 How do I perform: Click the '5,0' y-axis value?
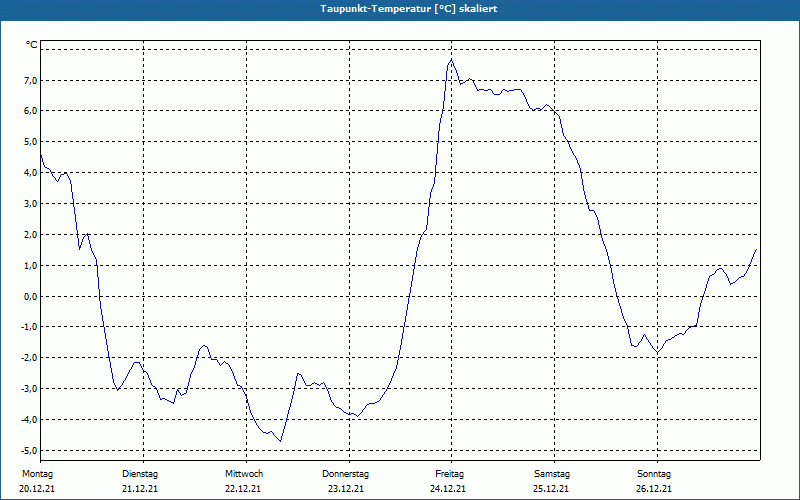click(30, 141)
